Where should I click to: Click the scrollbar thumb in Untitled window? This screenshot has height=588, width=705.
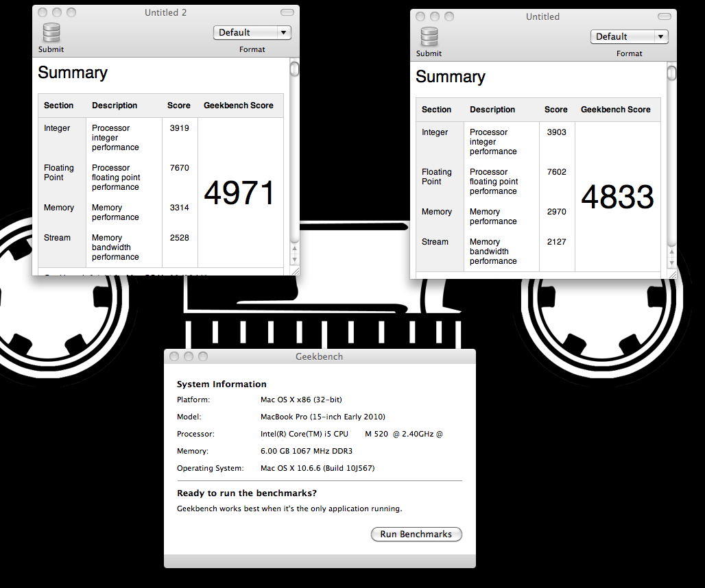coord(671,73)
